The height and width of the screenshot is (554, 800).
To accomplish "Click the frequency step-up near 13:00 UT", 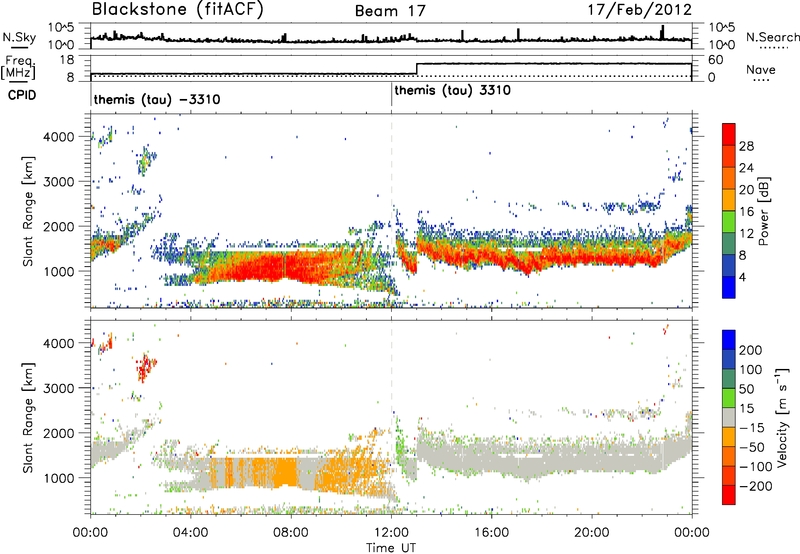I will point(417,69).
